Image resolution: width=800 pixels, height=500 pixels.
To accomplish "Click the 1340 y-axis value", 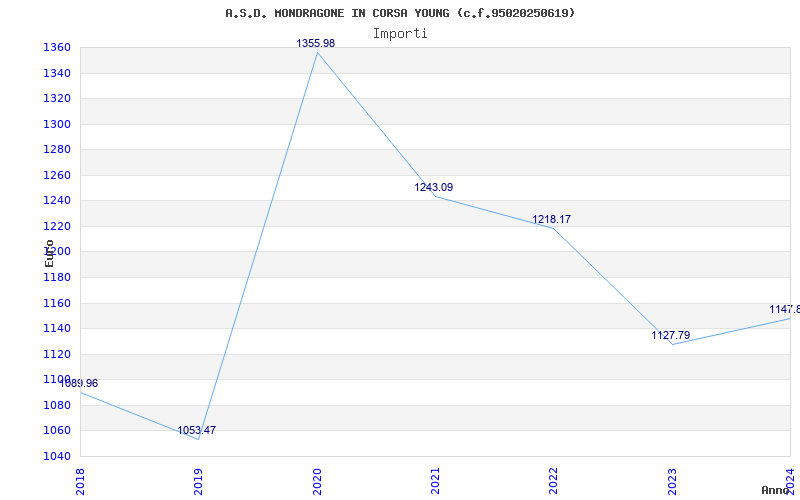I will (57, 73).
